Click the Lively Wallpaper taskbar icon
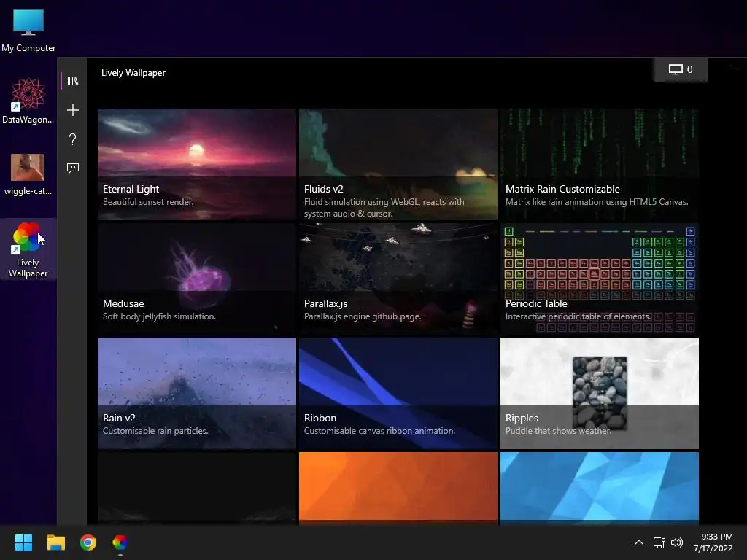 click(x=120, y=542)
